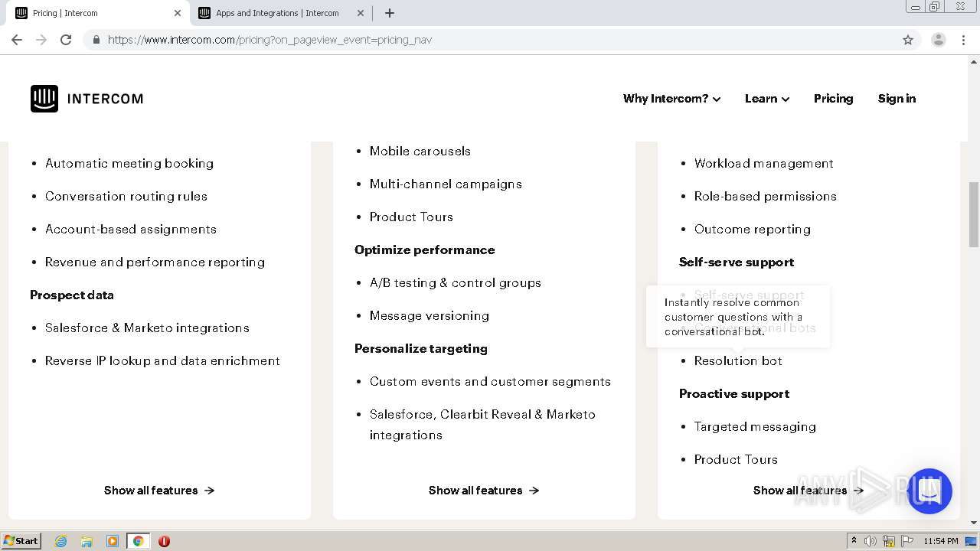The width and height of the screenshot is (980, 551).
Task: Show all features in the right card
Action: coord(808,491)
